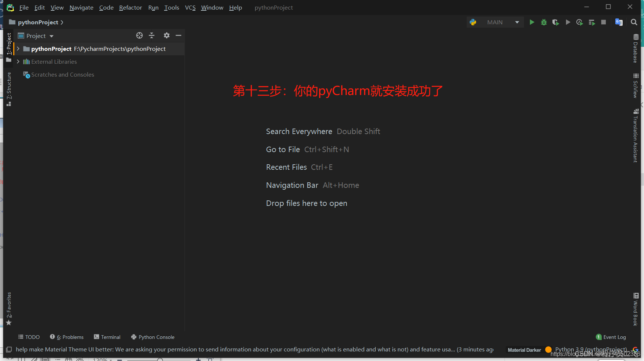
Task: Profile MAIN with the clock icon
Action: point(580,22)
